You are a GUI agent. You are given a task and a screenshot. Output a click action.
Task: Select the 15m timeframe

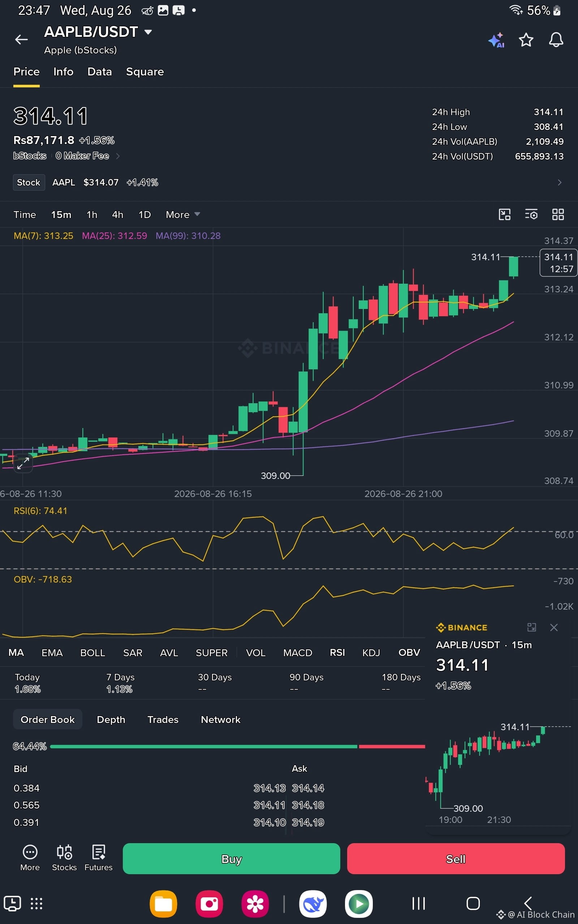pos(61,215)
